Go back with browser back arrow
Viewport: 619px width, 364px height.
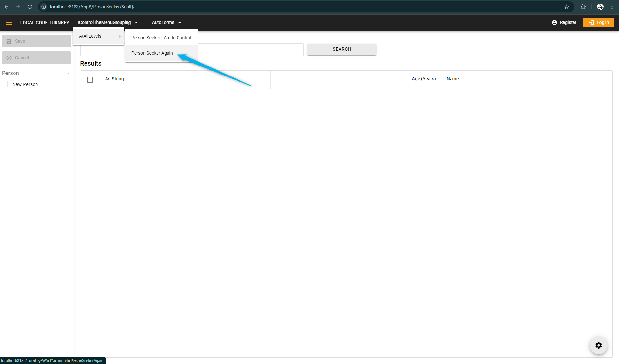click(6, 7)
